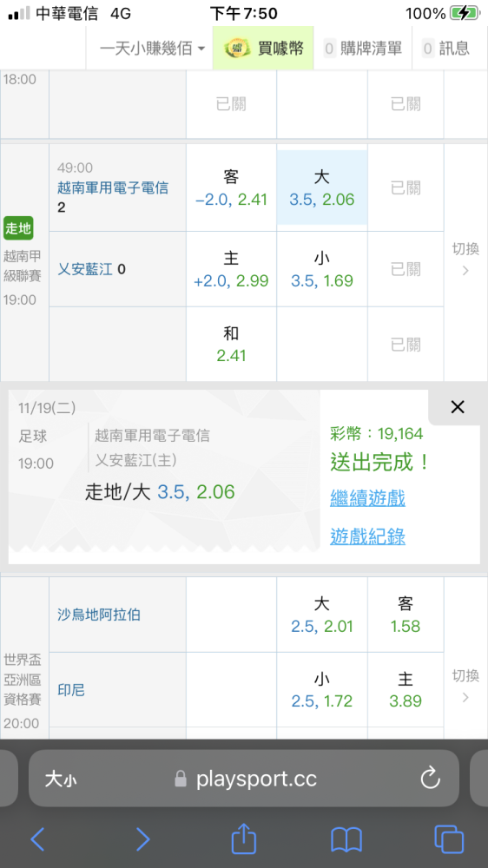Open the 訊息 messages tab

click(x=446, y=49)
